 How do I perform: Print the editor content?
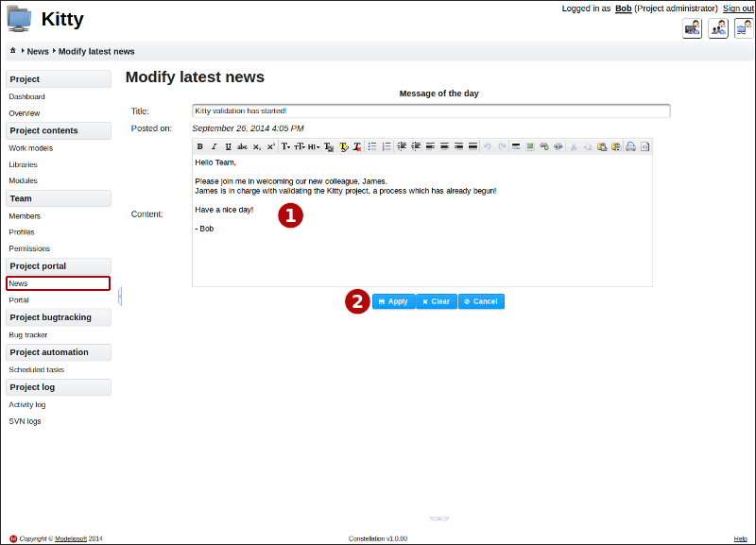pyautogui.click(x=630, y=146)
